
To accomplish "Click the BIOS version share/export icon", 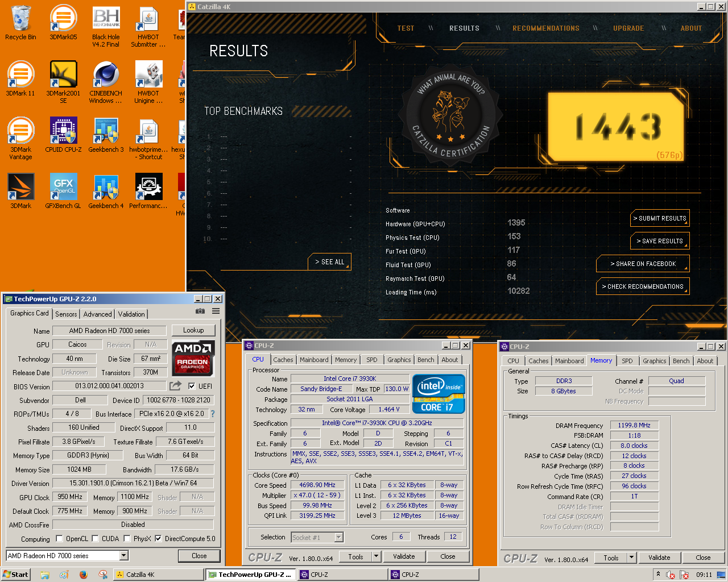I will coord(175,386).
